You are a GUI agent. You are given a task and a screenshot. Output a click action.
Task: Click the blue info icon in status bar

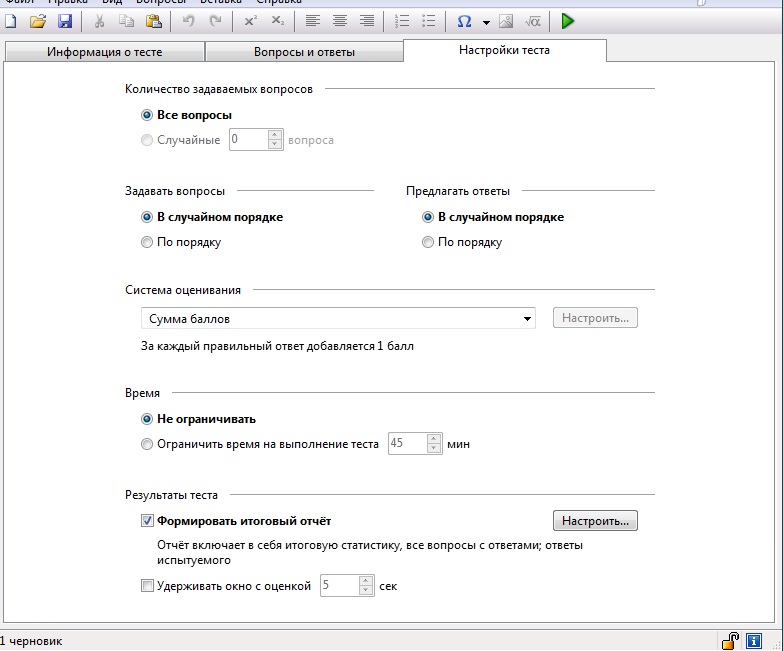pyautogui.click(x=755, y=640)
